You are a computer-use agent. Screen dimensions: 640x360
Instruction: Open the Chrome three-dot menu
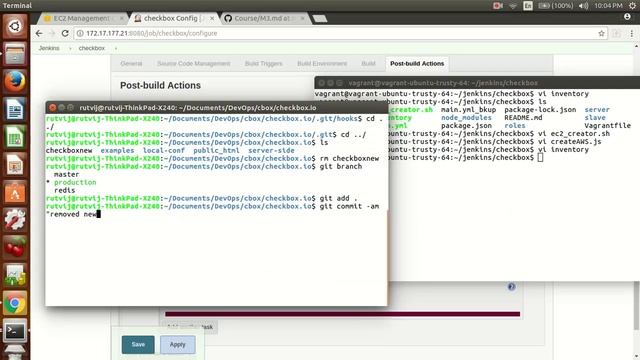tap(631, 33)
